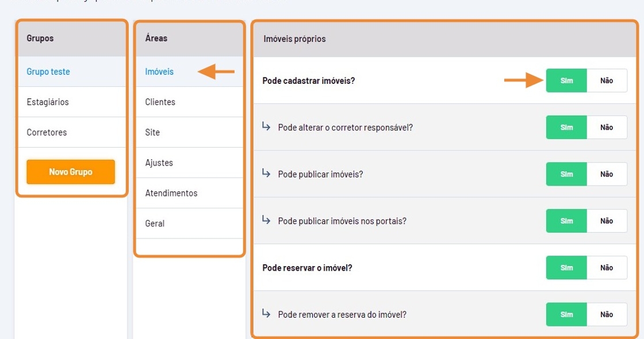
Task: Set 'Pode cadastrar imóveis?' to Não
Action: click(607, 81)
